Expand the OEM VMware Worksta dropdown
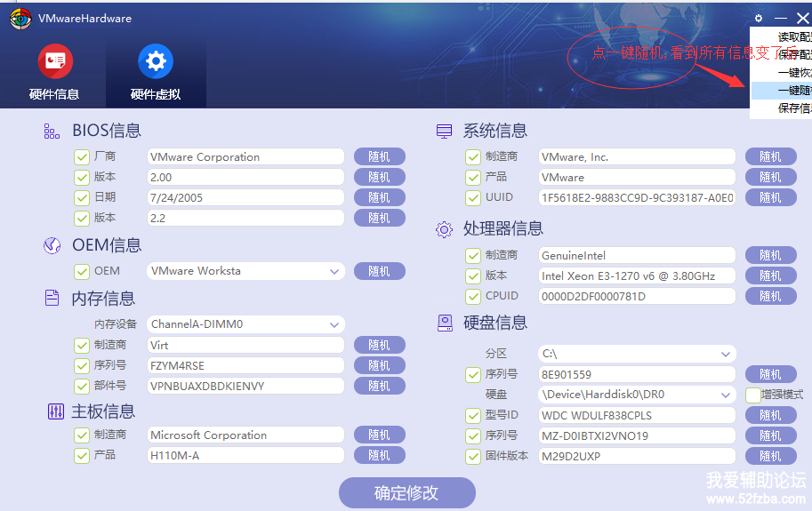This screenshot has width=812, height=511. (334, 272)
